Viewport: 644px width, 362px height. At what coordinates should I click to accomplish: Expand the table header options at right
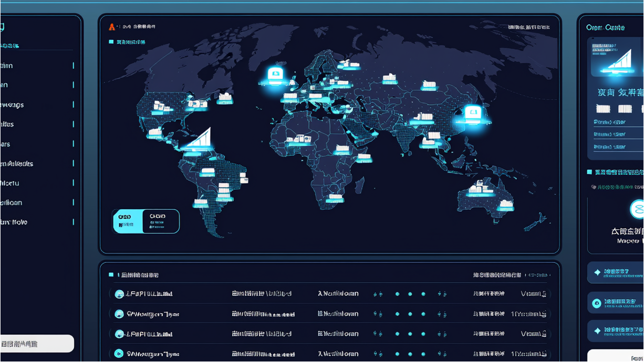[538, 275]
